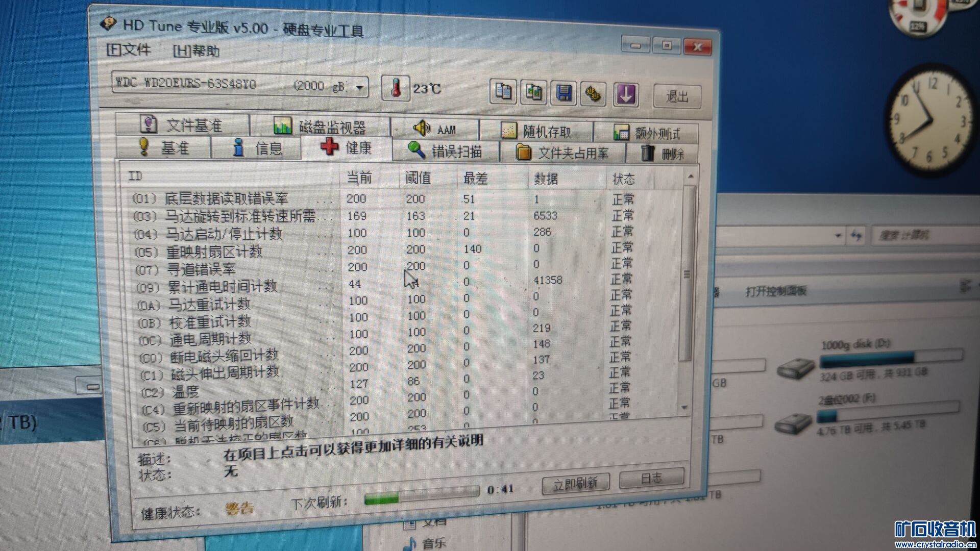Viewport: 980px width, 551px height.
Task: Click the purple down-arrow minimize-to-tray icon
Action: (626, 94)
